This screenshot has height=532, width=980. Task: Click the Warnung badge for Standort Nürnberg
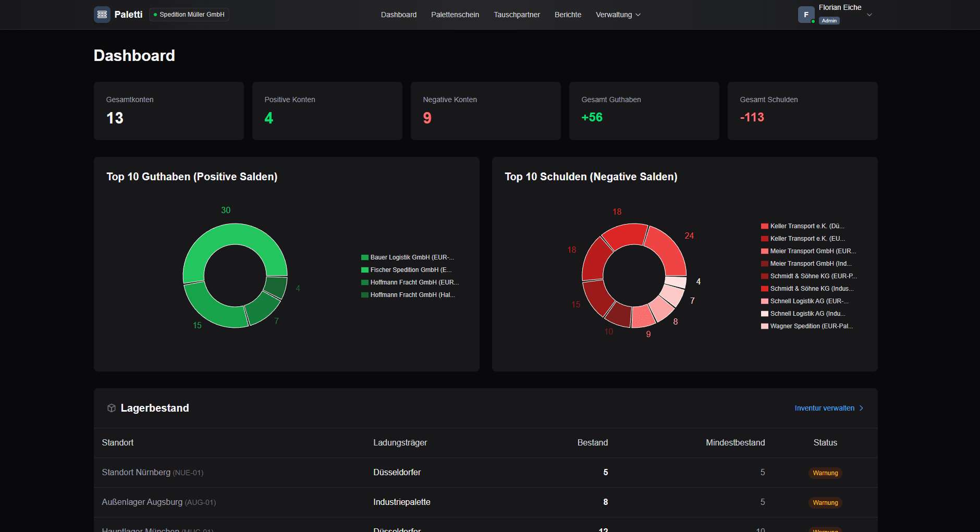coord(825,473)
